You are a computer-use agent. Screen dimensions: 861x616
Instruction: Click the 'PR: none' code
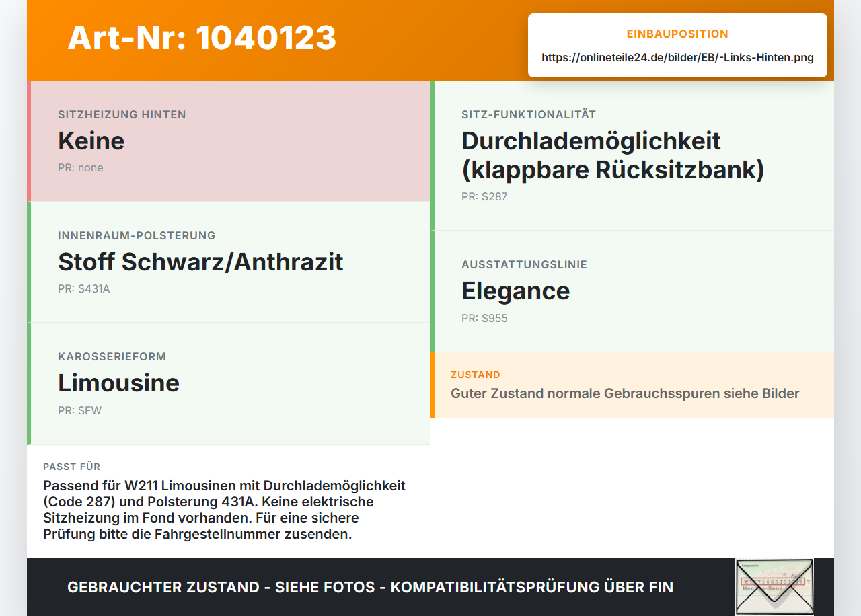pyautogui.click(x=81, y=167)
